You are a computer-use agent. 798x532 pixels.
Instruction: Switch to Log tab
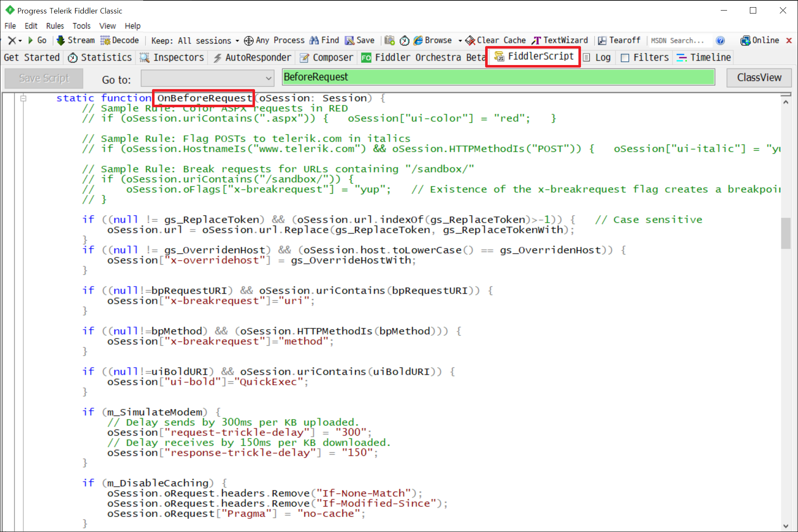(x=597, y=57)
